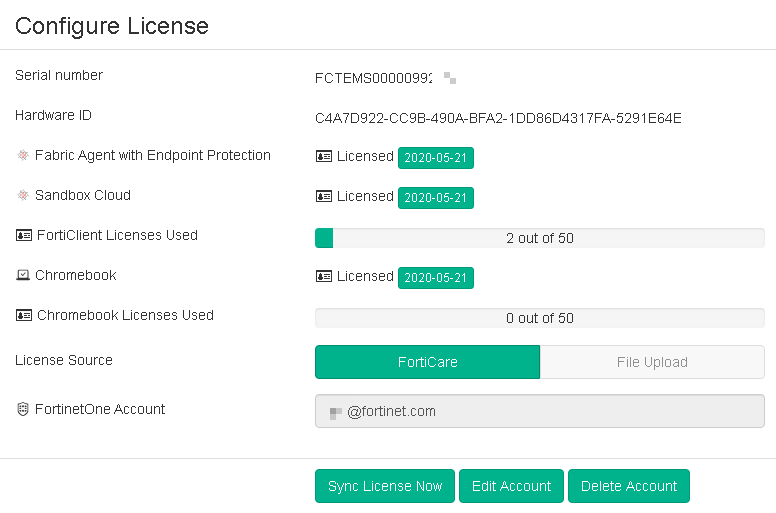Click the Chromebook laptop icon

tap(23, 275)
